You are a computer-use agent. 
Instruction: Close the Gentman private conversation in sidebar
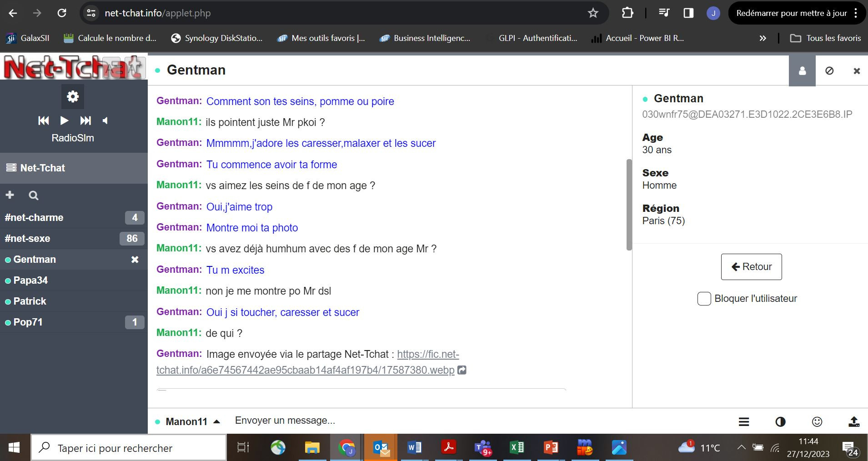[135, 259]
